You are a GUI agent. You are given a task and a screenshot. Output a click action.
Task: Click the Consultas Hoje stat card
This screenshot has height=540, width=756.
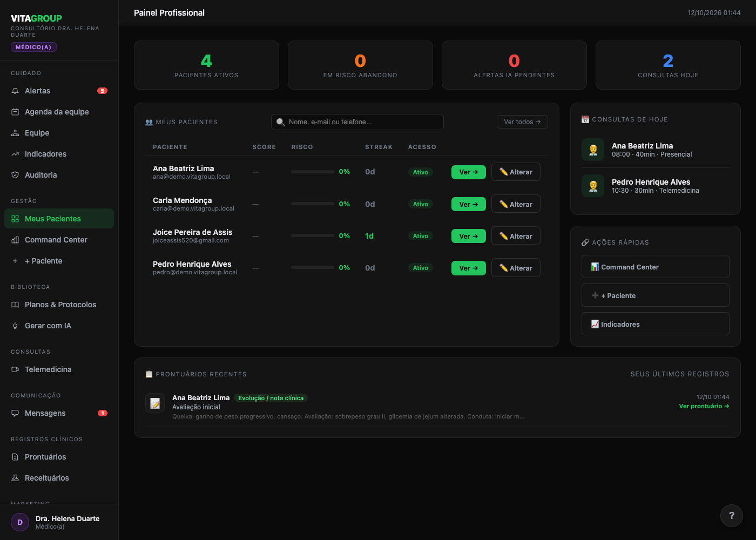[668, 65]
